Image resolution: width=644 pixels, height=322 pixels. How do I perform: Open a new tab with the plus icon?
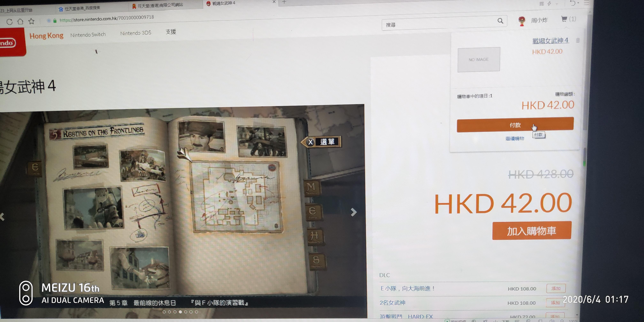coord(284,2)
